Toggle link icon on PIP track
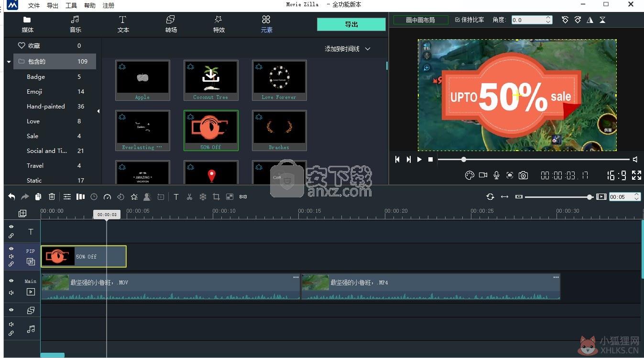The width and height of the screenshot is (644, 358). [x=11, y=264]
